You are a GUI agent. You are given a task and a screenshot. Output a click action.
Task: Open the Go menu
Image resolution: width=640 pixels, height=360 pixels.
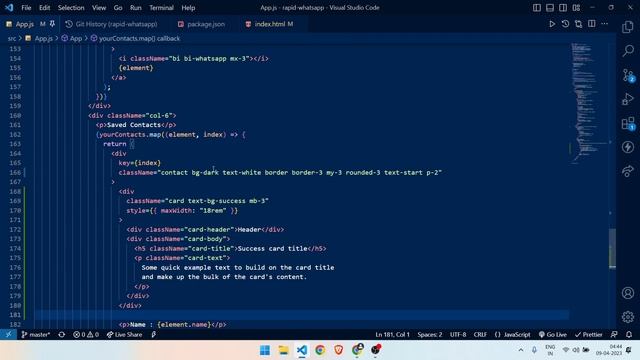tap(118, 8)
